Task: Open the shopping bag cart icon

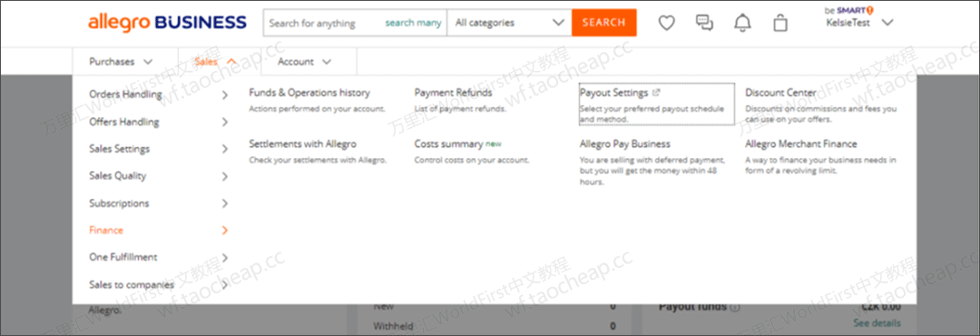Action: (780, 23)
